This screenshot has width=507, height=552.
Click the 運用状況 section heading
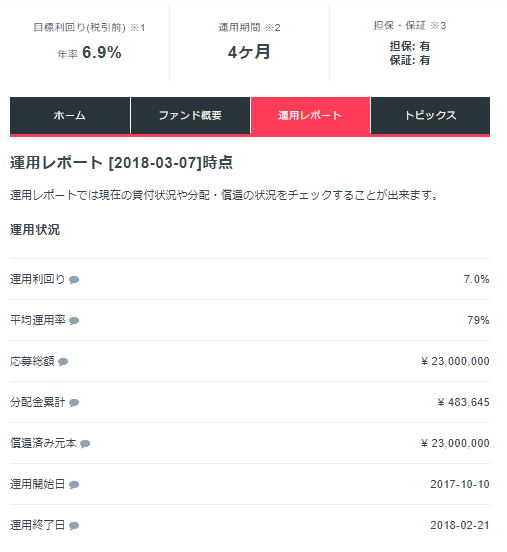tap(35, 230)
